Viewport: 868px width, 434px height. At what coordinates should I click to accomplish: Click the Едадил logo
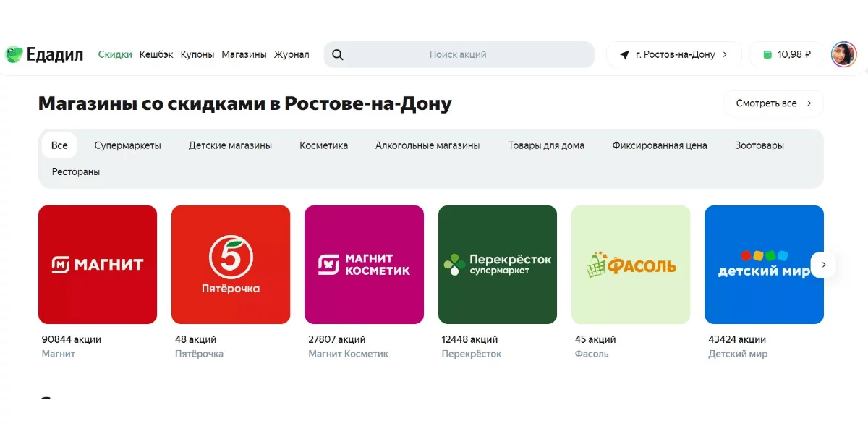[x=44, y=54]
